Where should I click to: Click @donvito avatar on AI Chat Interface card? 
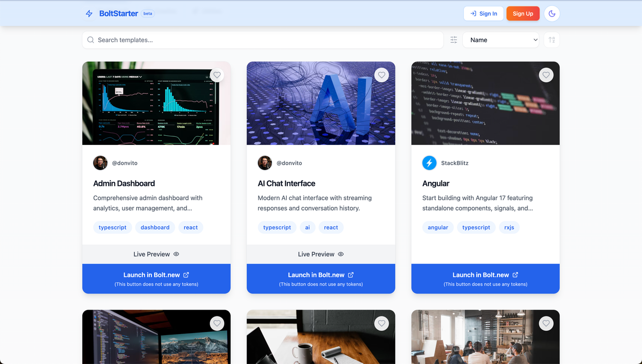(x=265, y=163)
